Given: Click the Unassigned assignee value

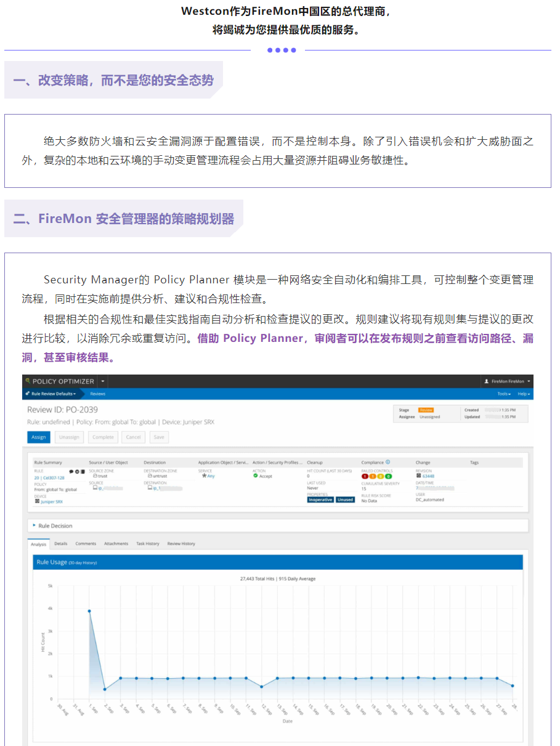Looking at the screenshot, I should (430, 417).
